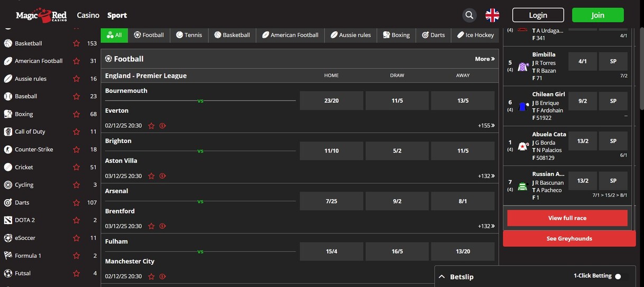Star the Baseball sport in sidebar
644x287 pixels.
point(76,96)
